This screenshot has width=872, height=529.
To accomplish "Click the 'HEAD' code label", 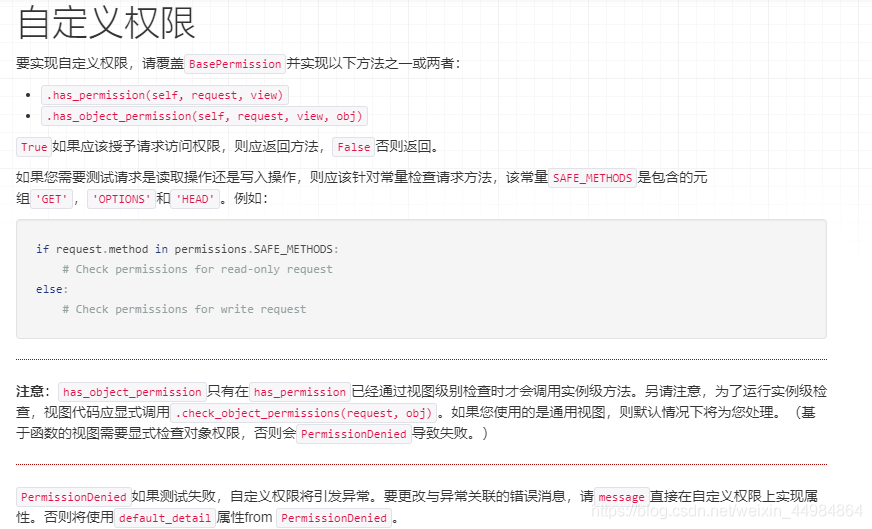I will coord(195,199).
